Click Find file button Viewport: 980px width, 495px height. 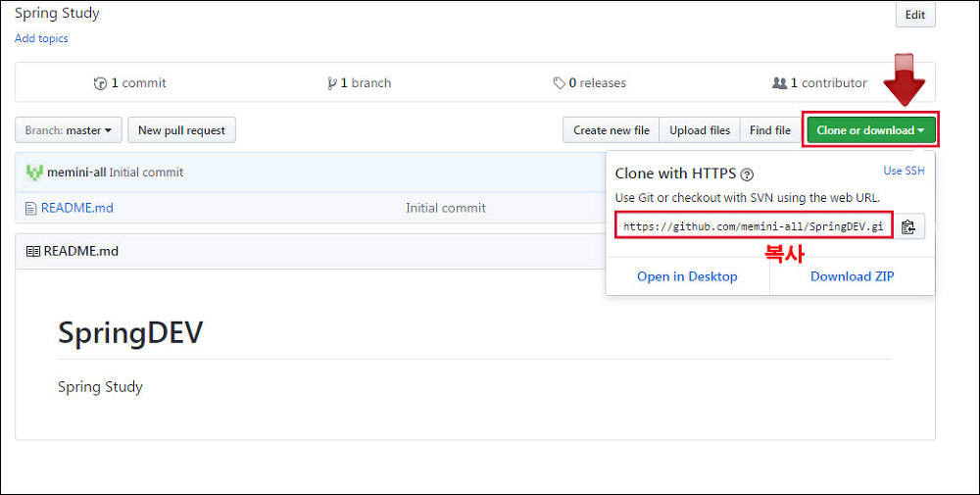coord(770,130)
